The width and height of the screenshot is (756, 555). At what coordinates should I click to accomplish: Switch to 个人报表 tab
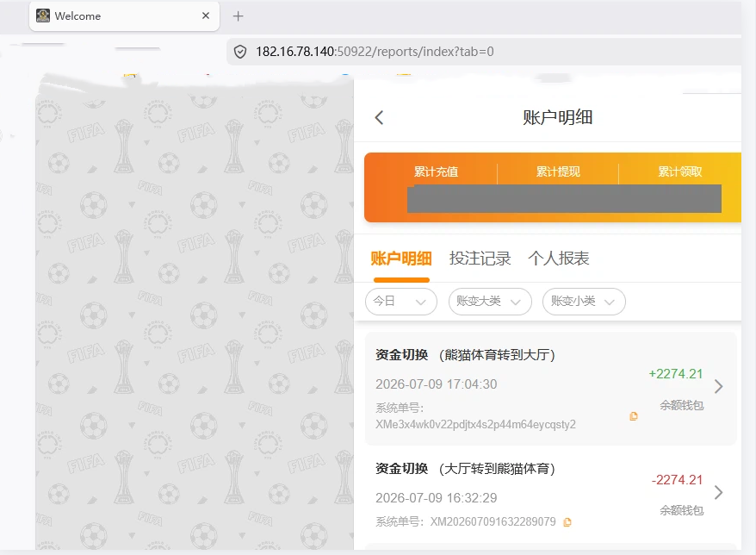(558, 259)
